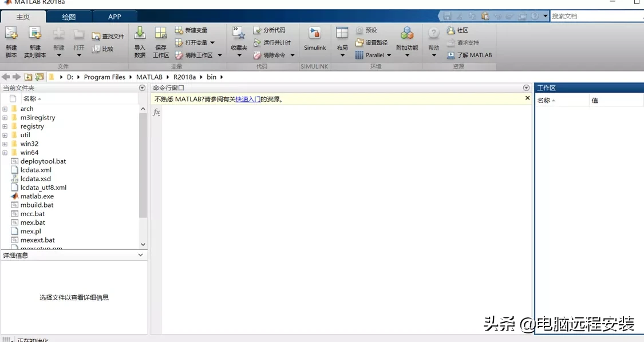Select mcc.bat in the file list

click(x=33, y=214)
